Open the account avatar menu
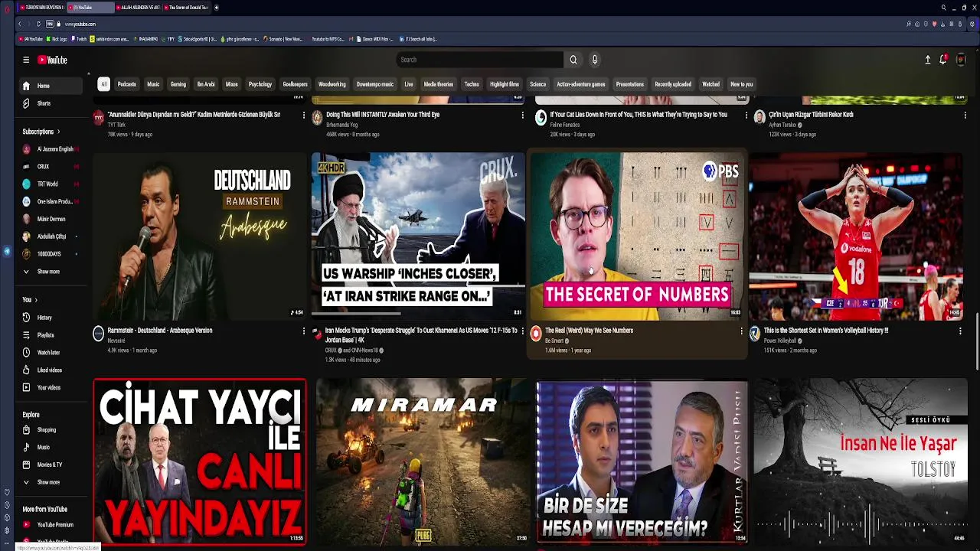This screenshot has width=980, height=551. 961,60
